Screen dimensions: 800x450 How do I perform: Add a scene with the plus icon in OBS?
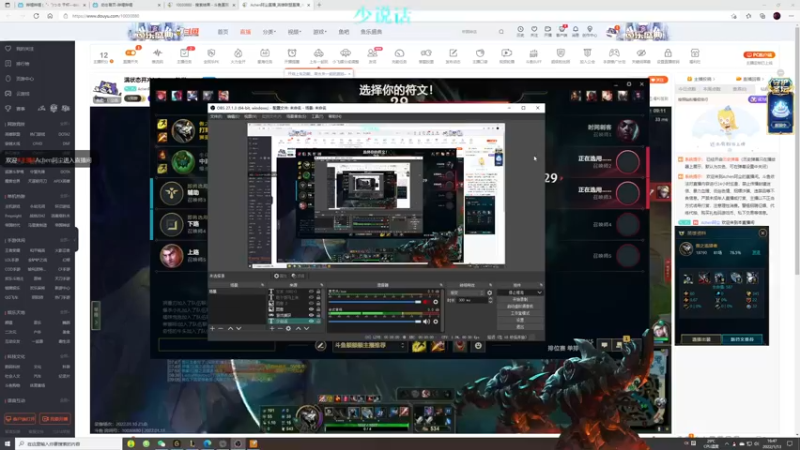tap(213, 329)
